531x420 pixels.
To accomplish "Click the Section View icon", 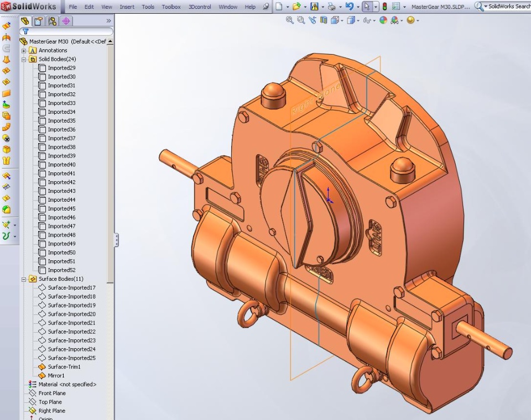I will coord(324,20).
